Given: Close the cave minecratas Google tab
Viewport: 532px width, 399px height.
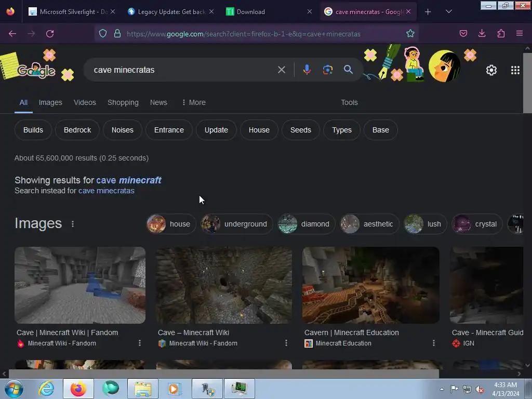Looking at the screenshot, I should pos(408,12).
